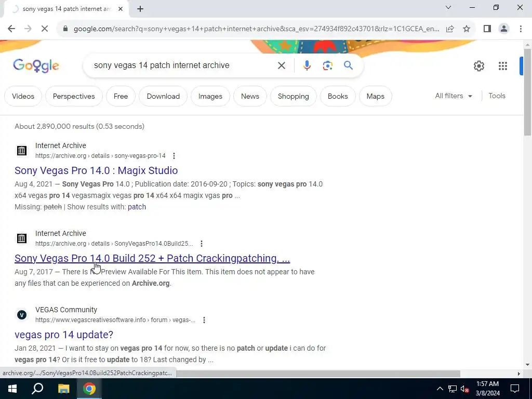The height and width of the screenshot is (399, 532).
Task: Open the network icon in the system tray
Action: [453, 389]
